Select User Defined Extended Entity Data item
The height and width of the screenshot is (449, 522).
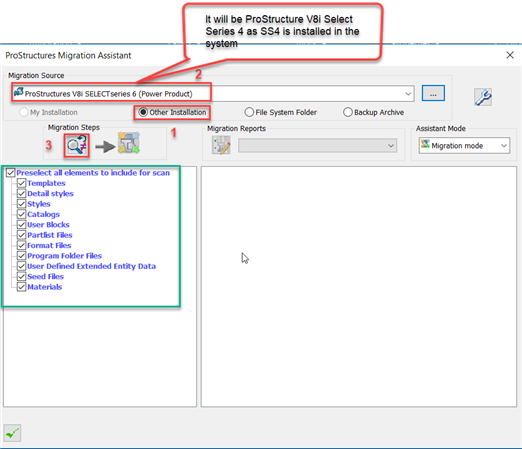click(91, 266)
